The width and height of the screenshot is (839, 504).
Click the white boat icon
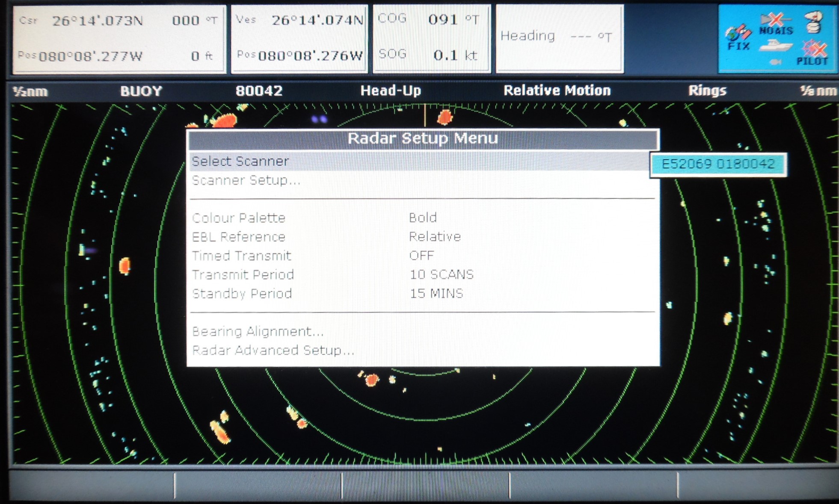pos(776,46)
